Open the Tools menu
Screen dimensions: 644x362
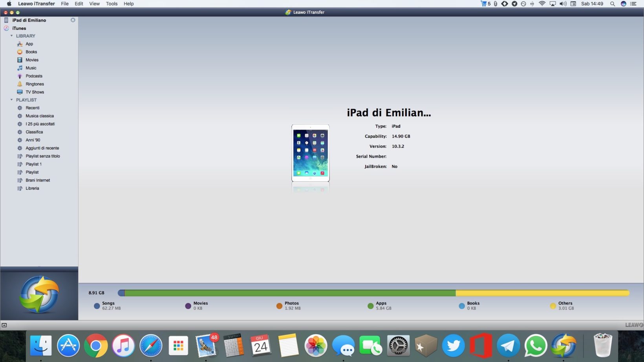coord(112,4)
